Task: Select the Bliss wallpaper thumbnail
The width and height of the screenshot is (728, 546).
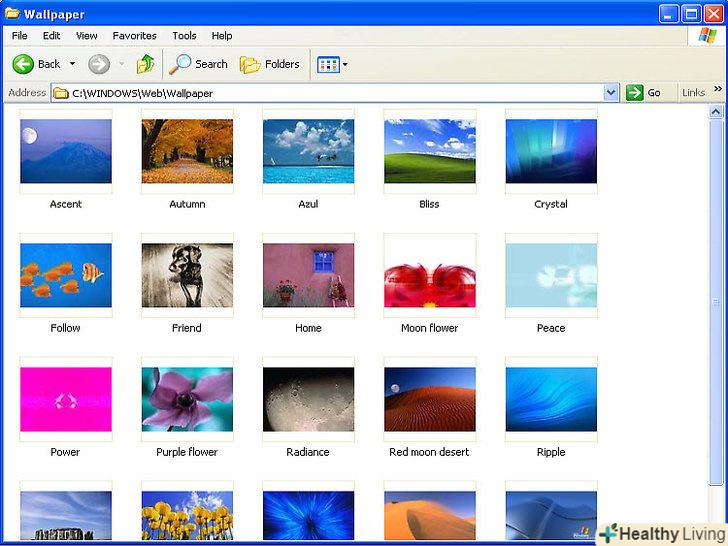Action: 430,151
